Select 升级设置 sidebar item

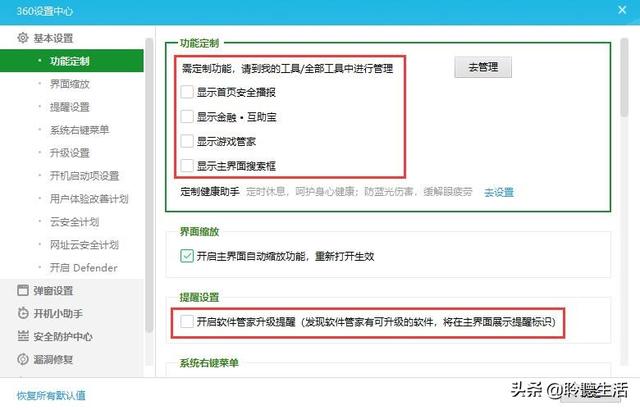pyautogui.click(x=69, y=153)
